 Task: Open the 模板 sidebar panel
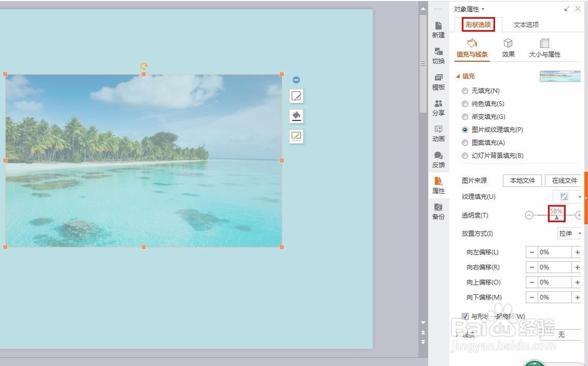pyautogui.click(x=438, y=82)
